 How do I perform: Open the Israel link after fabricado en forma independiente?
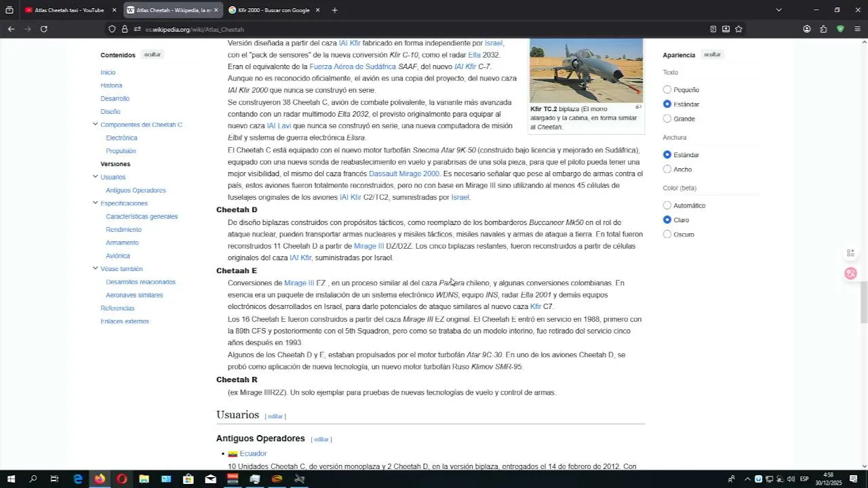tap(493, 43)
